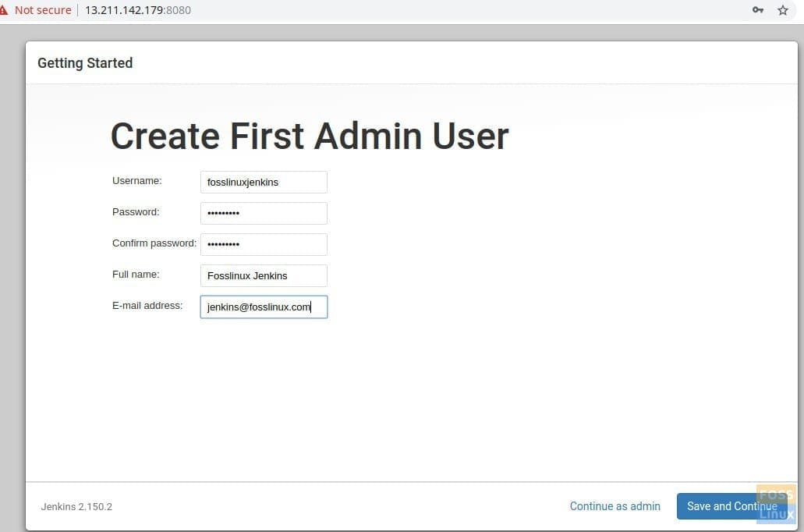Click the Getting Started header text
Screen dimensions: 804x532
(85, 63)
